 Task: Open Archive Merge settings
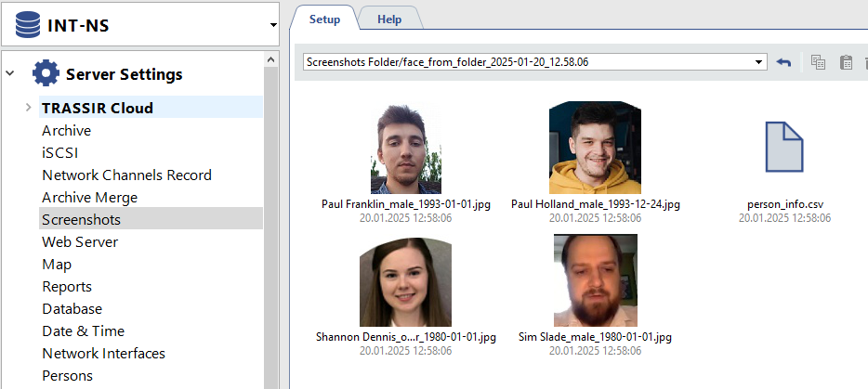coord(89,197)
